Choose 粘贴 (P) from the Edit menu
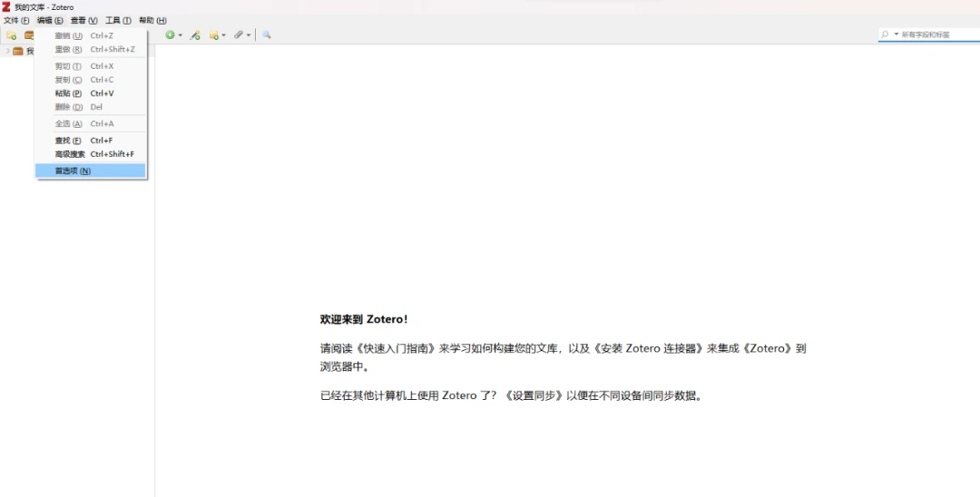The image size is (980, 497). pyautogui.click(x=91, y=93)
